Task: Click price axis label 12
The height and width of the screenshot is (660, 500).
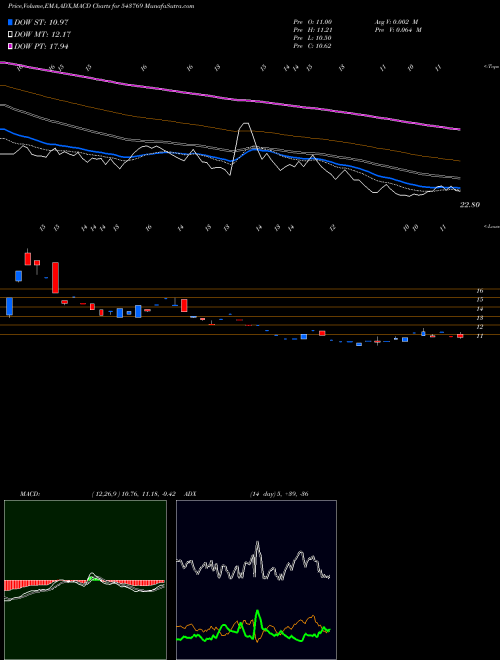Action: (479, 327)
